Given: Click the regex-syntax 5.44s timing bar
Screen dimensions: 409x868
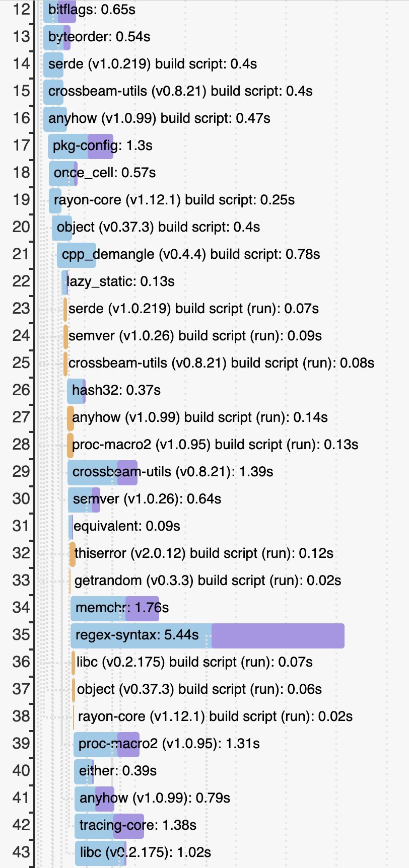Looking at the screenshot, I should coord(207,635).
